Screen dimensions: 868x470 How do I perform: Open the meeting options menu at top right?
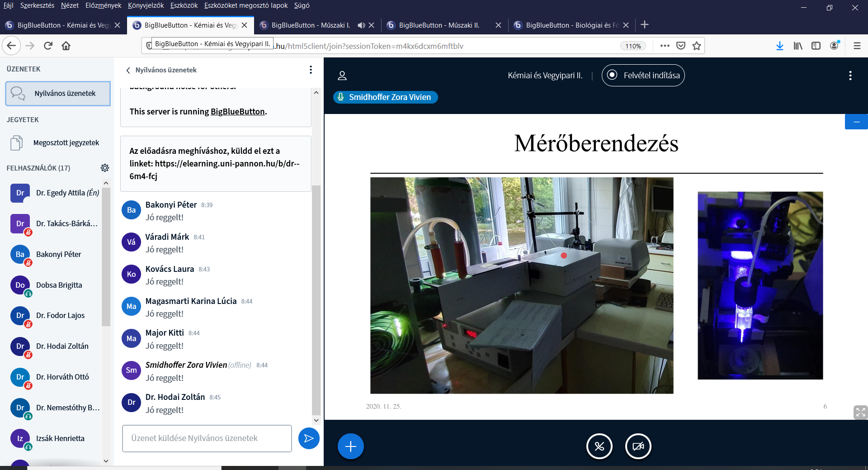coord(850,76)
